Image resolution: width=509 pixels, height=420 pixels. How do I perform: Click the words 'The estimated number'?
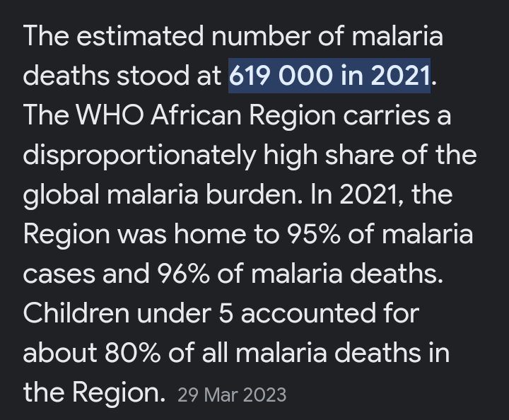(x=166, y=35)
